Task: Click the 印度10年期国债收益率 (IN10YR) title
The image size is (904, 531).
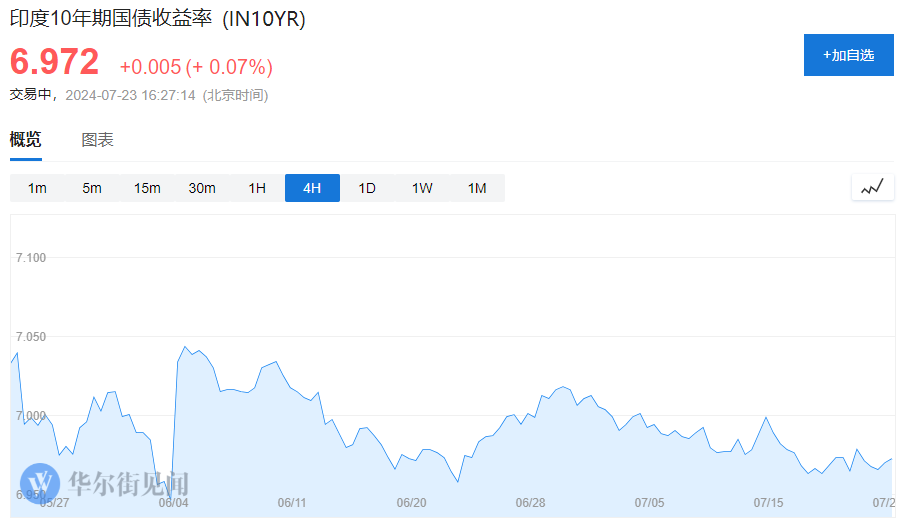Action: click(x=157, y=18)
